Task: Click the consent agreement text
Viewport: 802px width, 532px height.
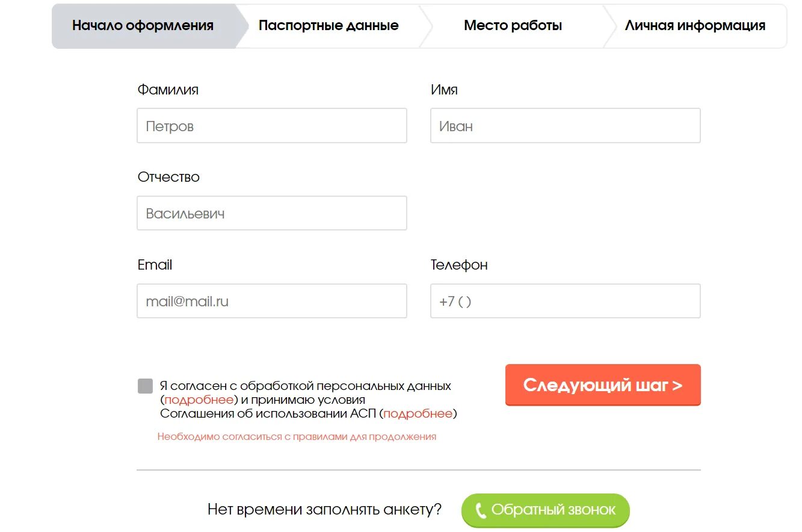Action: coord(305,386)
